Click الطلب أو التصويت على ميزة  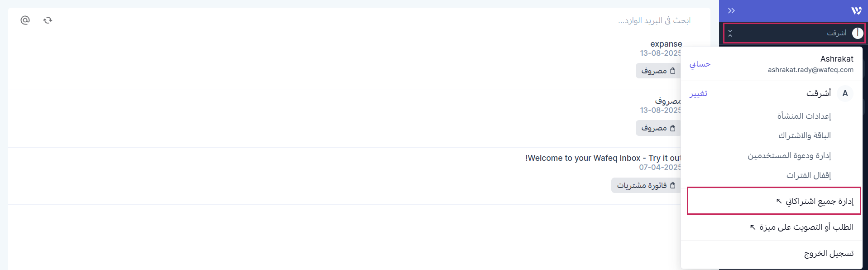click(802, 227)
